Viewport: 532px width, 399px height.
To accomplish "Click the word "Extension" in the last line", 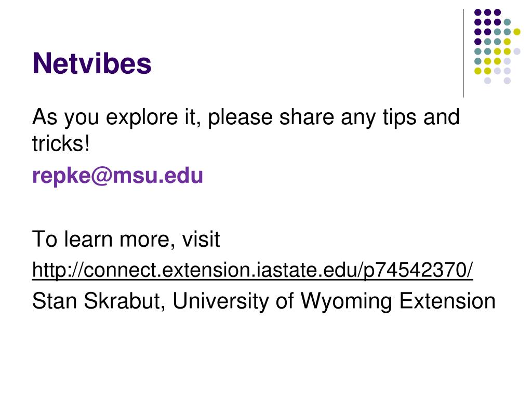I will click(447, 301).
